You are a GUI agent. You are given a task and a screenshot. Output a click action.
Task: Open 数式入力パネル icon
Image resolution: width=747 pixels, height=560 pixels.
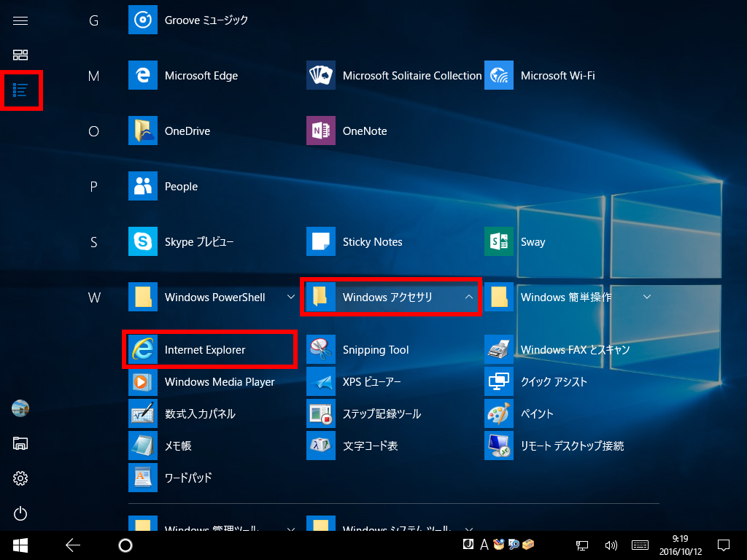click(143, 413)
